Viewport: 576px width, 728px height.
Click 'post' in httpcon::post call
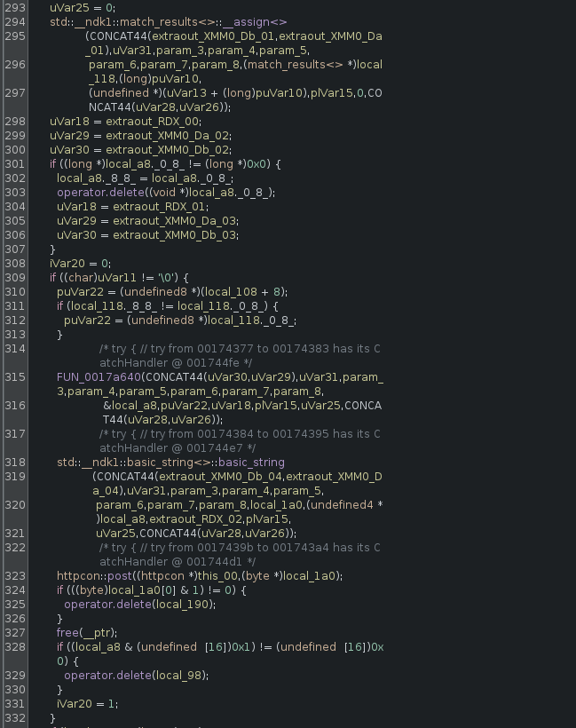click(120, 576)
